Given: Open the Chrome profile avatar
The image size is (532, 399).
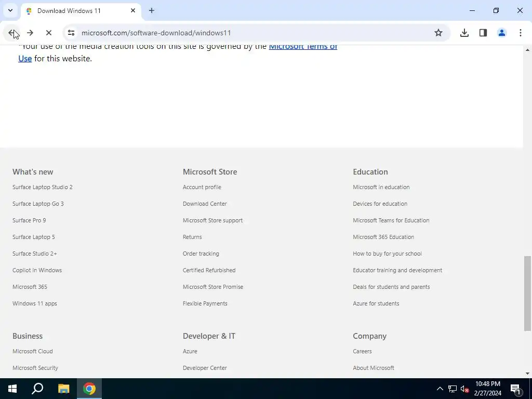Looking at the screenshot, I should point(502,33).
